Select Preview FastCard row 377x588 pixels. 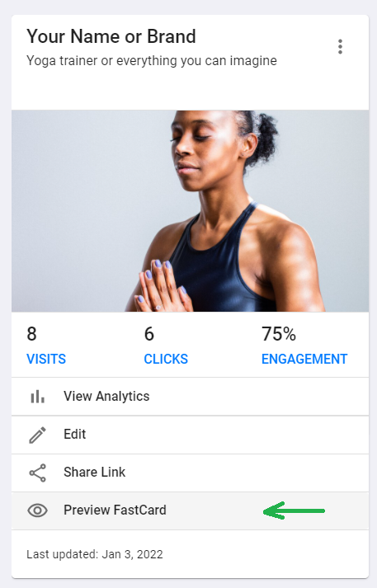(x=190, y=510)
